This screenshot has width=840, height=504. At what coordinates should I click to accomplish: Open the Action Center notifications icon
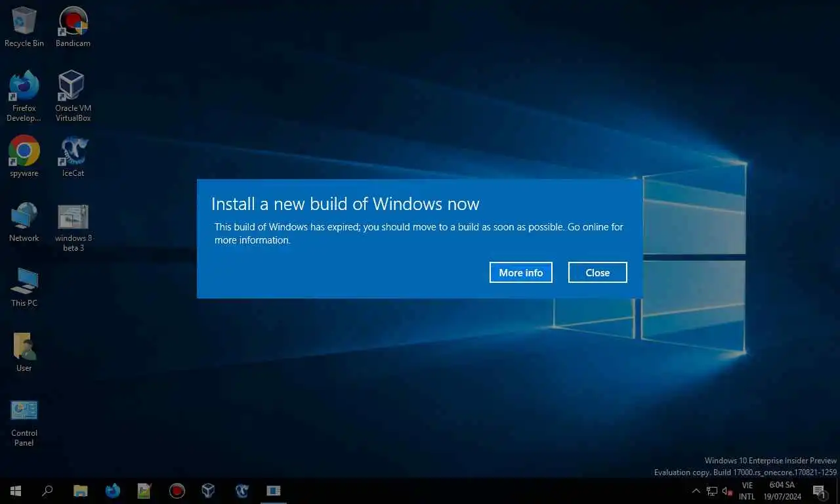click(819, 491)
